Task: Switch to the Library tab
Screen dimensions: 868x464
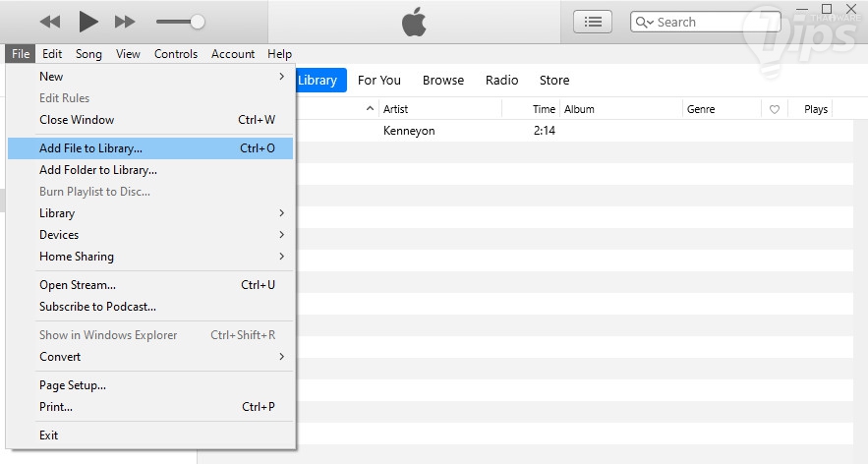Action: tap(321, 81)
